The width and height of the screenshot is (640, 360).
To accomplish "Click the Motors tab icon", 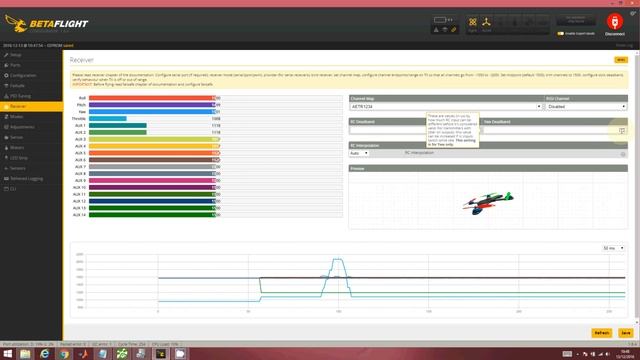I will (6, 148).
